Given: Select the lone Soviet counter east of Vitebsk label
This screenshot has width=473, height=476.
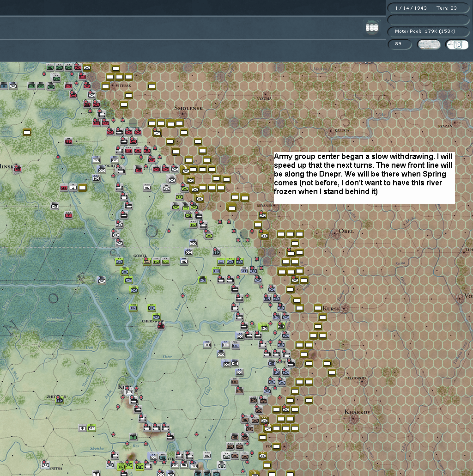Looking at the screenshot, I should tap(152, 86).
